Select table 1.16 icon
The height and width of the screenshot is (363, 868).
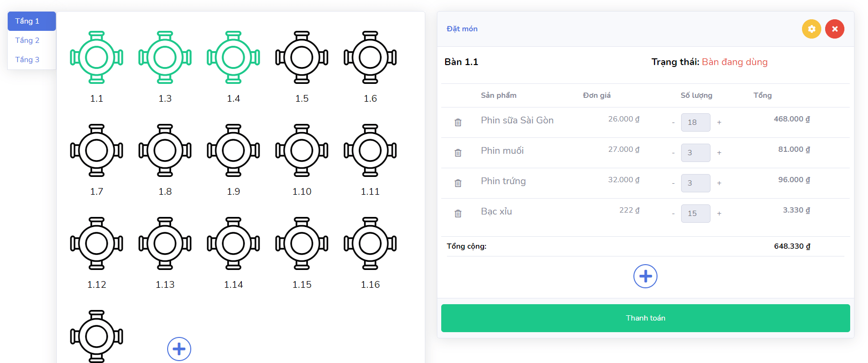click(x=370, y=243)
